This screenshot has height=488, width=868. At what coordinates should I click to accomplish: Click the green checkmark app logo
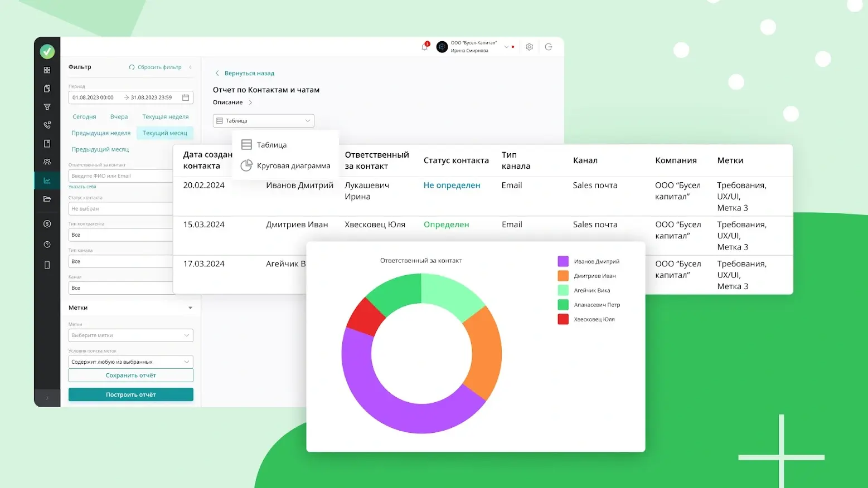point(47,52)
